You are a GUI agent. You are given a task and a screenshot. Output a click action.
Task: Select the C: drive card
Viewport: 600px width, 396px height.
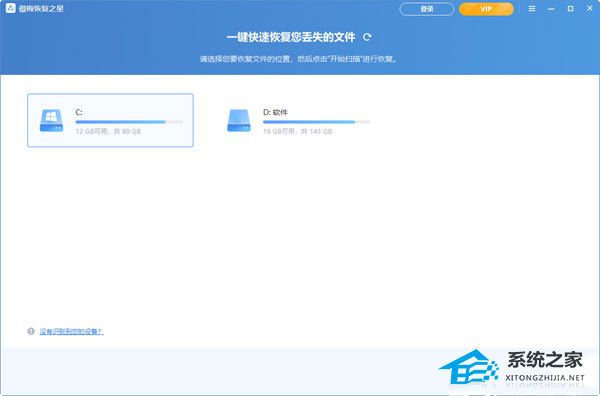[110, 120]
